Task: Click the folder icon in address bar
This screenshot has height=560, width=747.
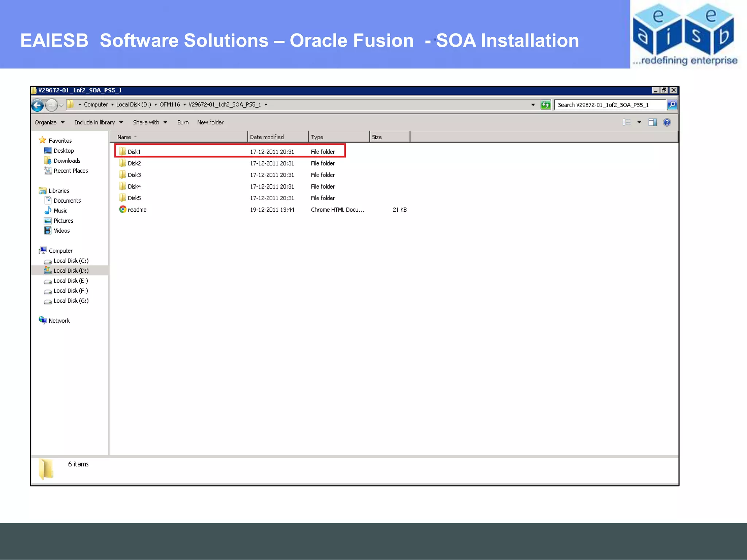Action: 70,105
